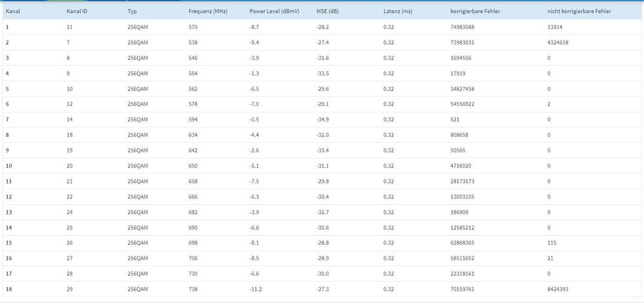This screenshot has width=644, height=303.
Task: Select frequency value 642
Action: coord(193,151)
